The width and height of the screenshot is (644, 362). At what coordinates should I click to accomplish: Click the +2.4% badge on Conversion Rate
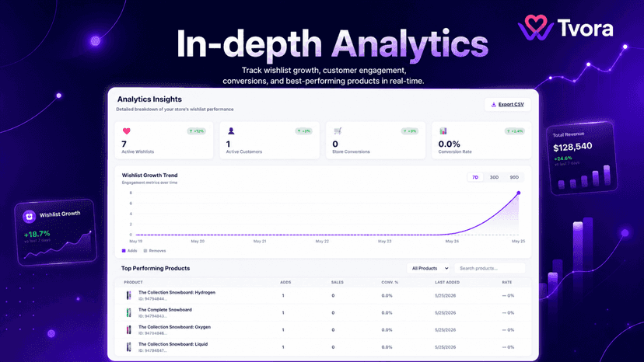[515, 131]
